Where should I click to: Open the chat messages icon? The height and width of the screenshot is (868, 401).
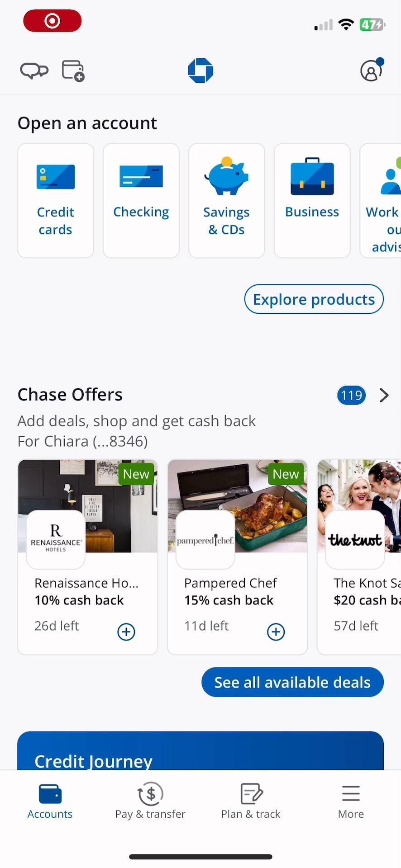(x=34, y=71)
